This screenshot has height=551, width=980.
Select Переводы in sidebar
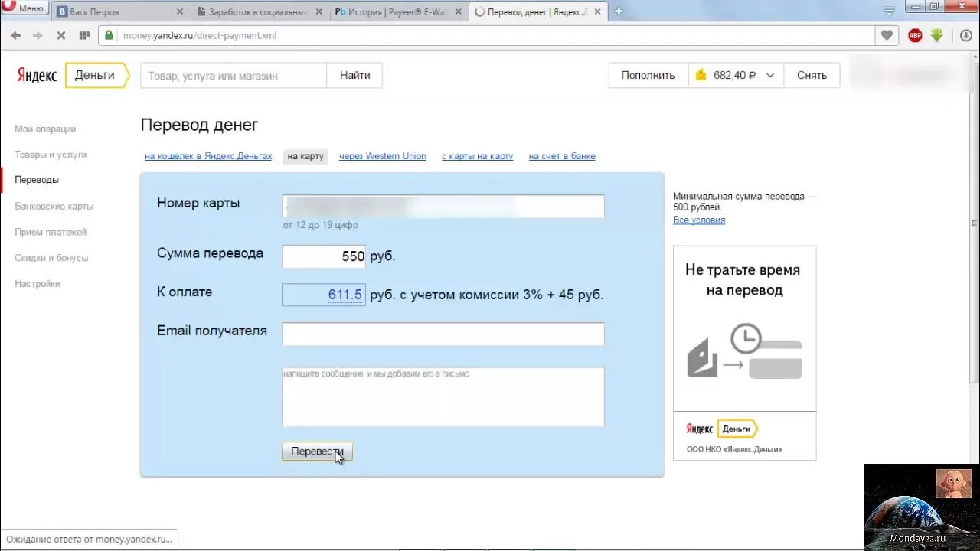point(37,180)
